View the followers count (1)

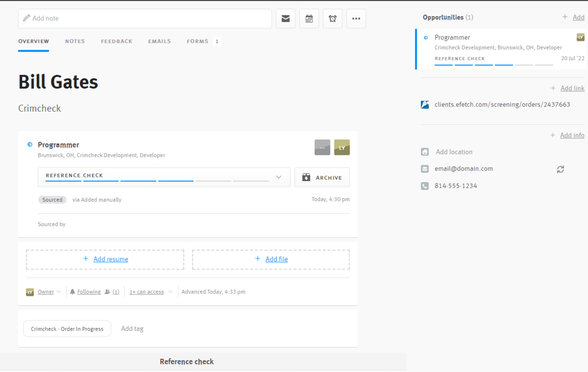[116, 292]
